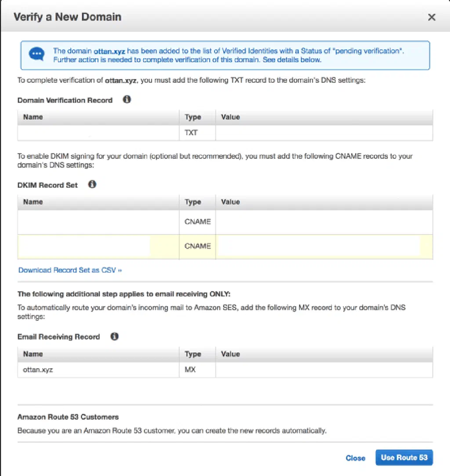Select the MX type cell

click(190, 370)
